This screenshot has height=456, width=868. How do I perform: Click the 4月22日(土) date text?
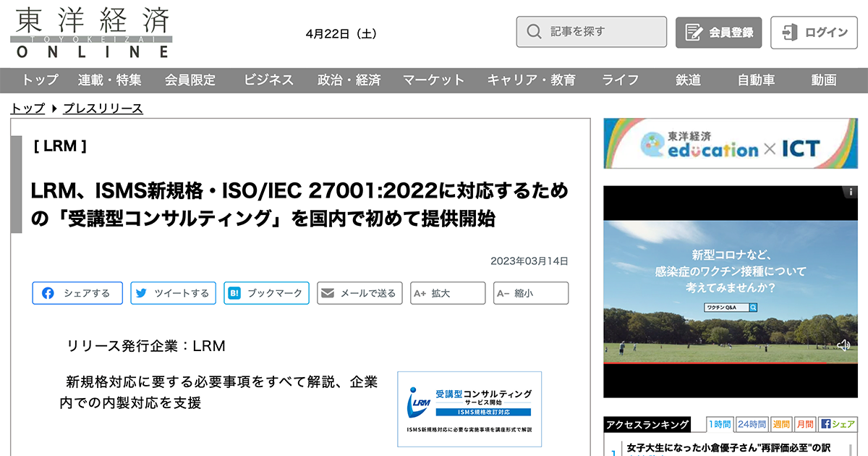341,33
